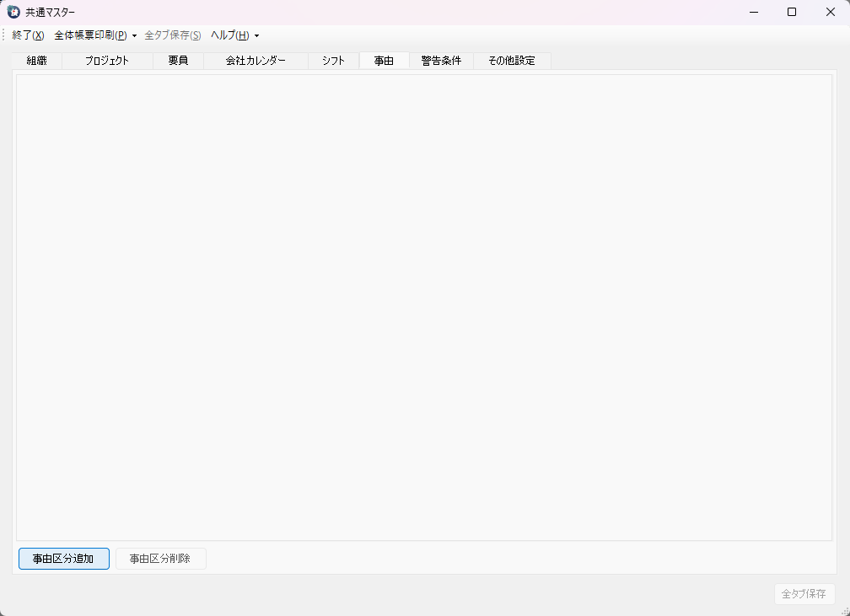Image resolution: width=850 pixels, height=616 pixels.
Task: Click the 全タブ保存 button at bottom right
Action: 804,594
